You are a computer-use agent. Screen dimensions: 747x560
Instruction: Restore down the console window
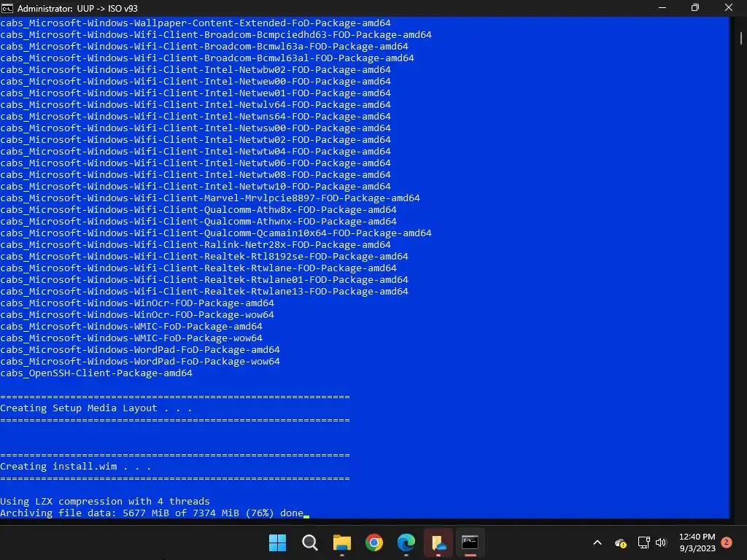click(x=695, y=7)
